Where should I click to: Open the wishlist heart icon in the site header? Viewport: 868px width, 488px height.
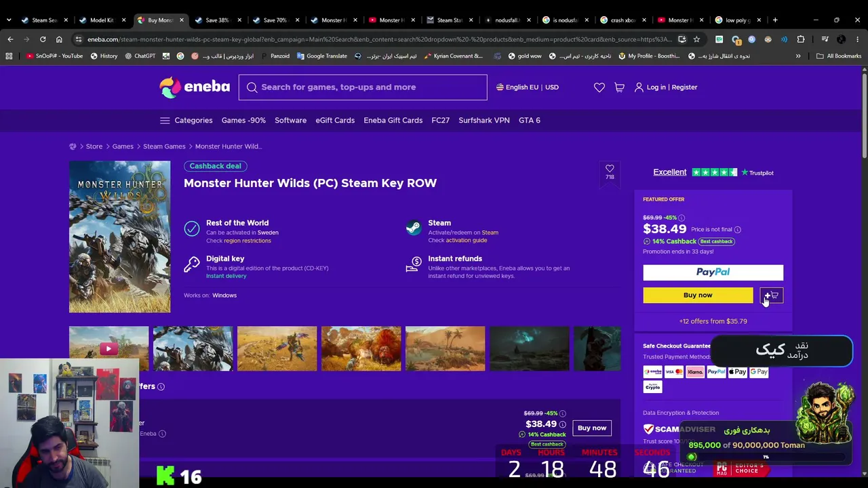pos(599,87)
